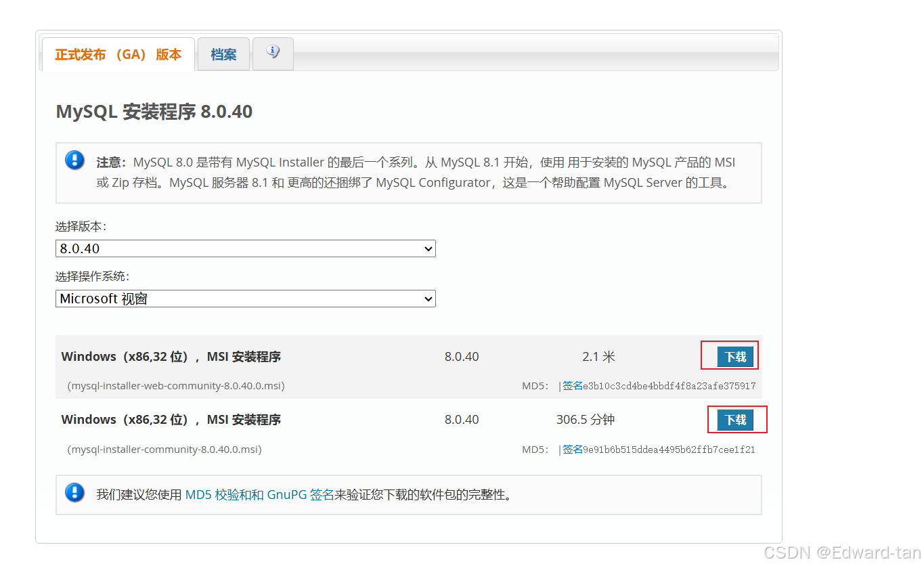This screenshot has height=568, width=924.
Task: Download the 2.1 米 web installer
Action: tap(735, 356)
